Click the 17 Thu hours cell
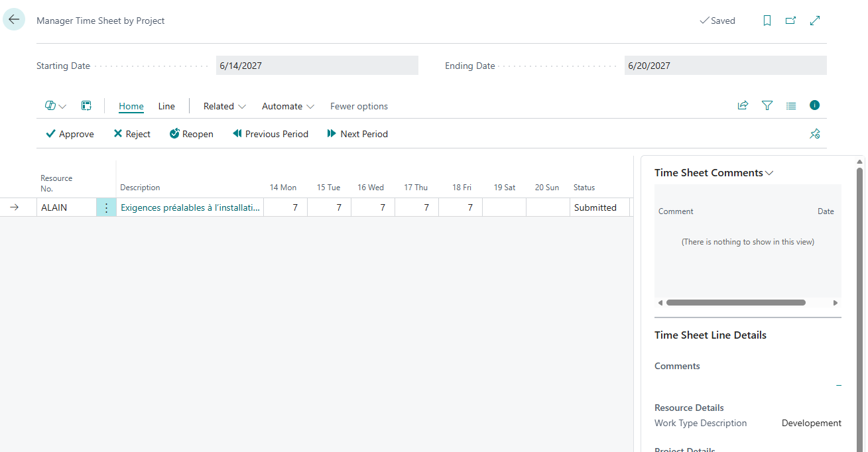 click(x=416, y=207)
